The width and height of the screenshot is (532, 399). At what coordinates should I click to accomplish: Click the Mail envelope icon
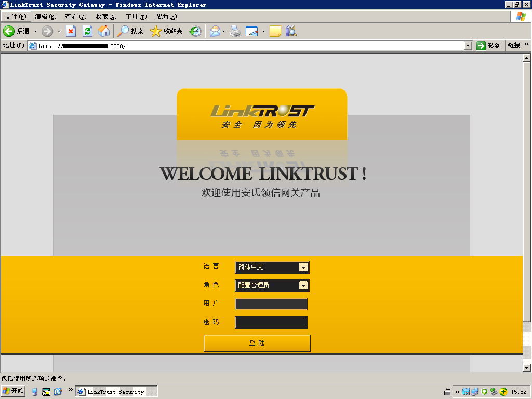tap(215, 31)
